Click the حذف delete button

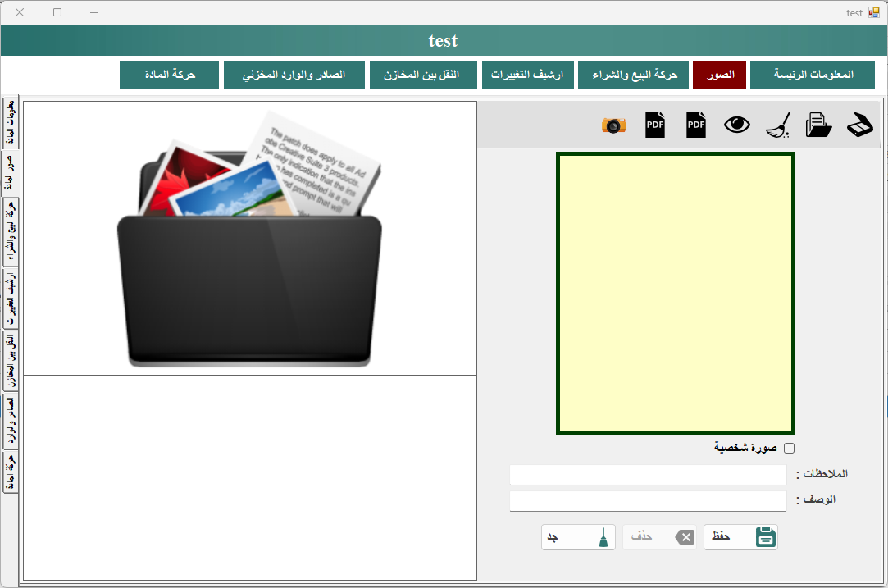pyautogui.click(x=660, y=537)
